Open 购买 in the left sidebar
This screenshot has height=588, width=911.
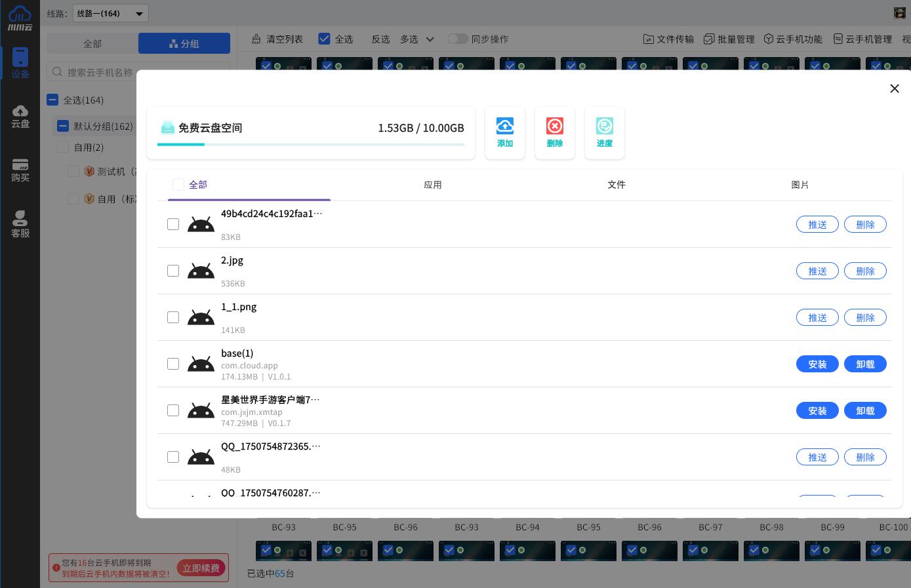(20, 170)
